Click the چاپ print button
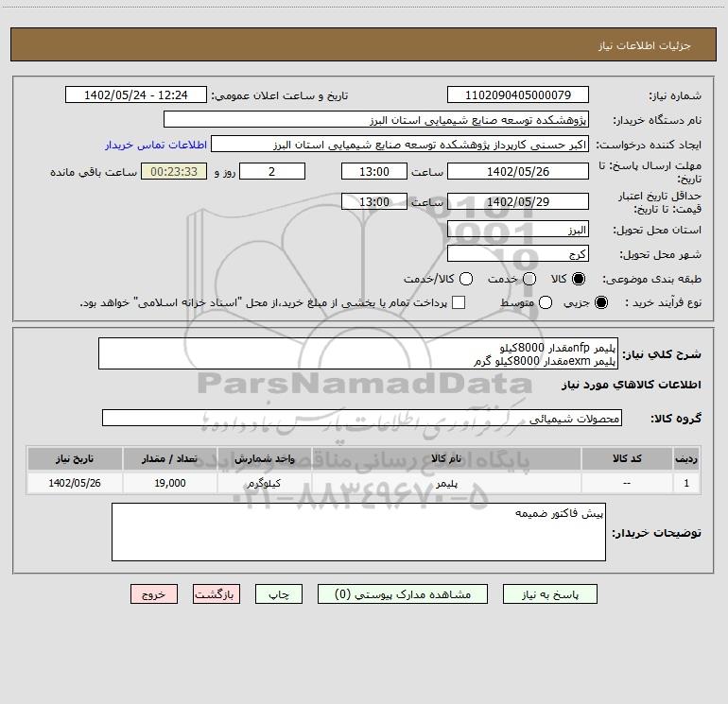Screen dimensions: 728x704 [x=279, y=594]
